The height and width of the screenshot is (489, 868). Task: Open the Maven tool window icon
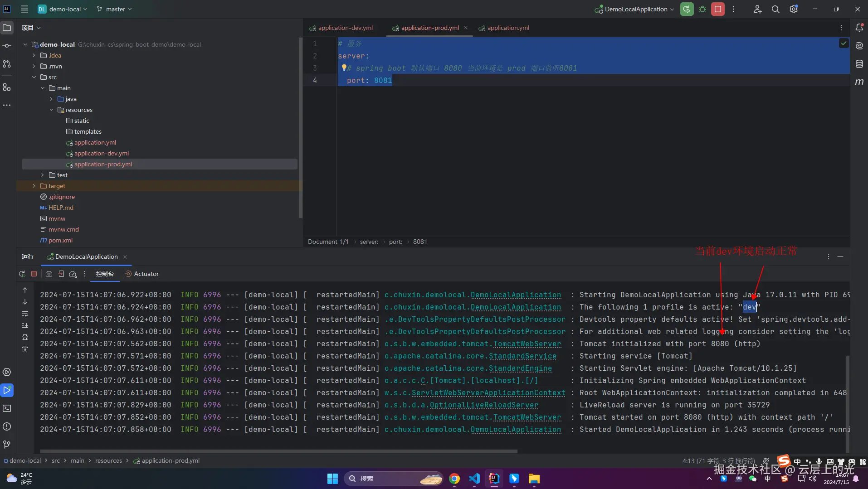coord(859,82)
